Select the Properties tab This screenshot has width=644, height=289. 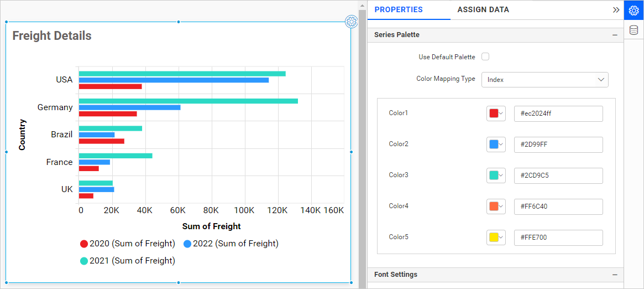point(398,10)
